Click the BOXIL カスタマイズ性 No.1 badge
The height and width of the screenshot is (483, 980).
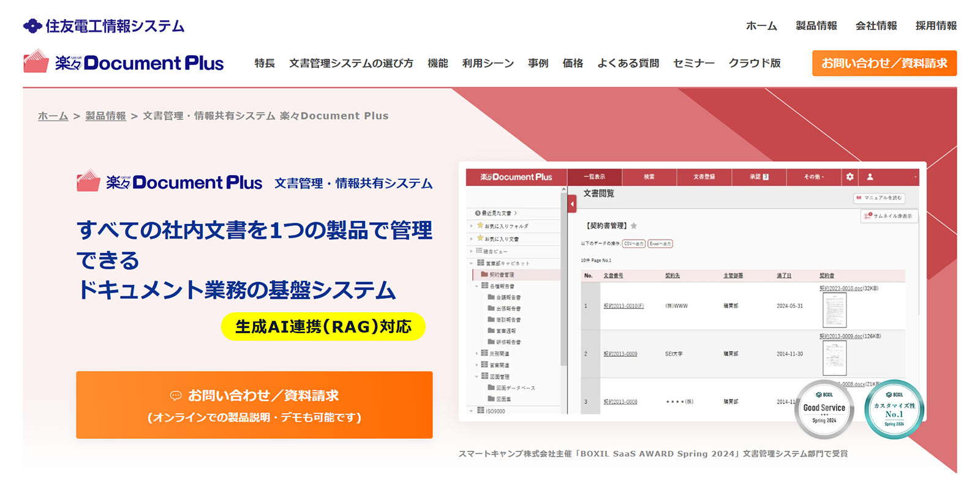coord(894,409)
